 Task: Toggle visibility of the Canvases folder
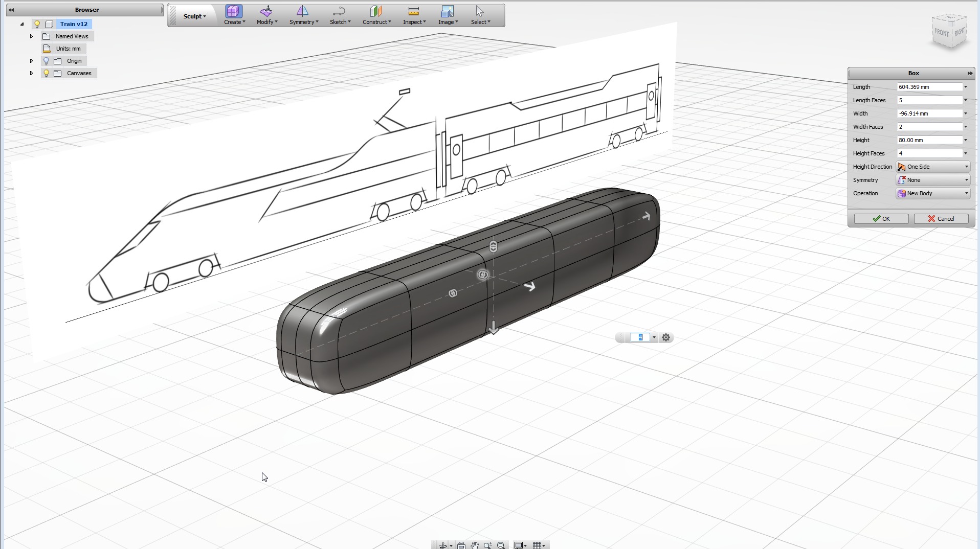point(47,73)
